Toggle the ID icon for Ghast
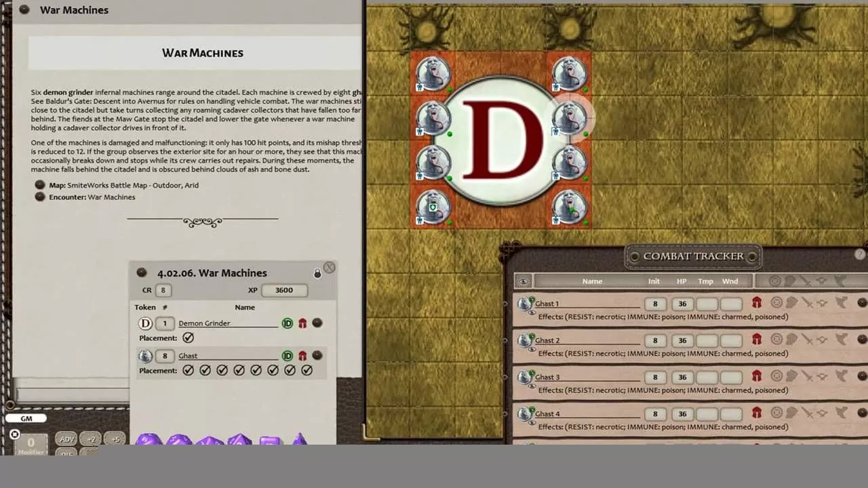 click(288, 356)
